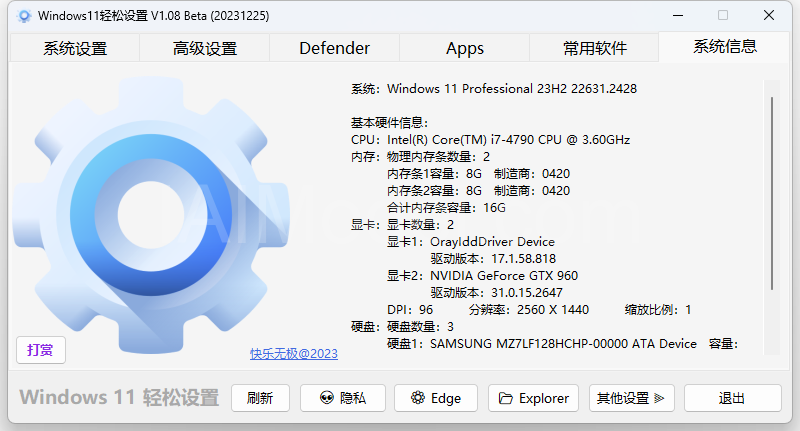The height and width of the screenshot is (431, 800).
Task: Open the 隐私 privacy settings button
Action: point(343,398)
